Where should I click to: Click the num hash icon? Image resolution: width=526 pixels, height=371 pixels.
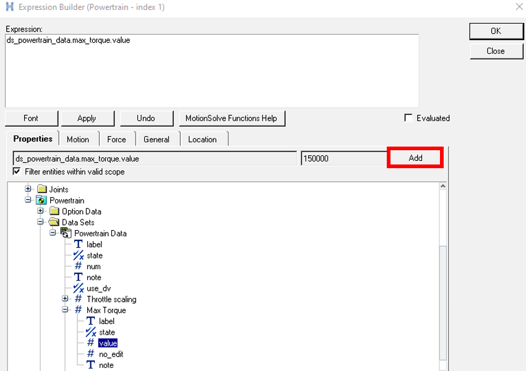point(78,266)
